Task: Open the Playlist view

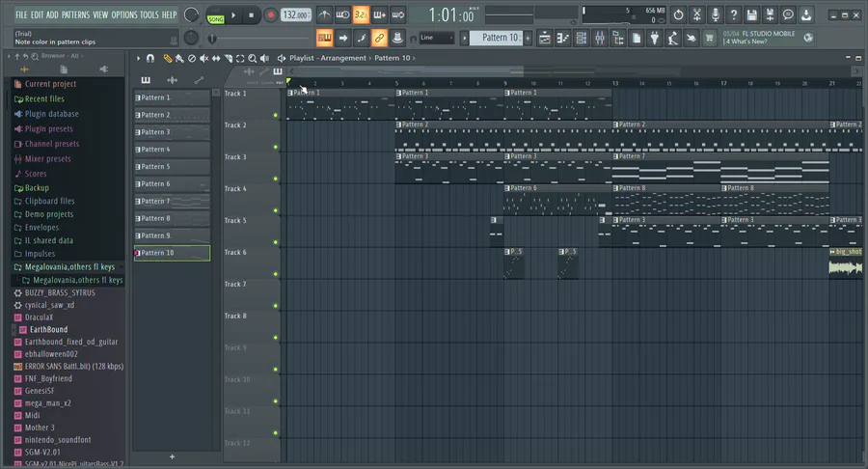Action: point(545,39)
